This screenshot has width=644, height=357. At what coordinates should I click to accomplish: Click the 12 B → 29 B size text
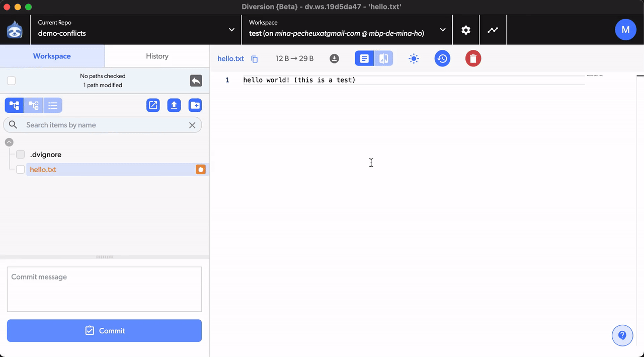pos(294,58)
